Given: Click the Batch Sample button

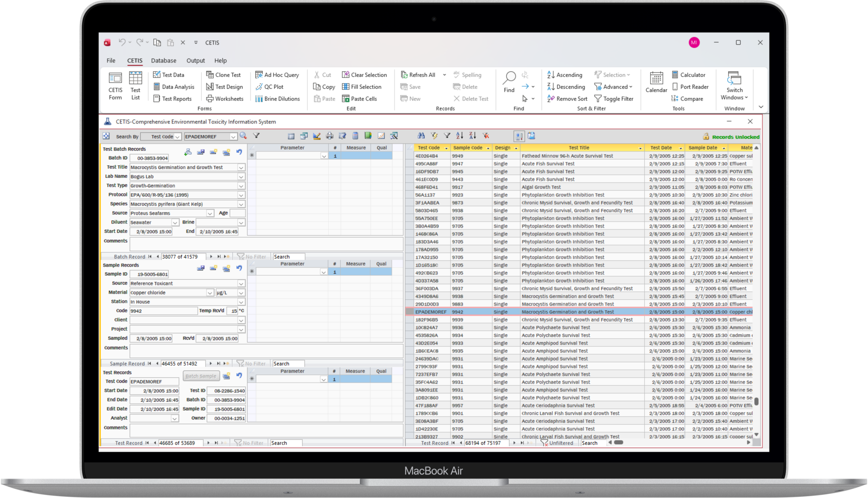Looking at the screenshot, I should (201, 376).
